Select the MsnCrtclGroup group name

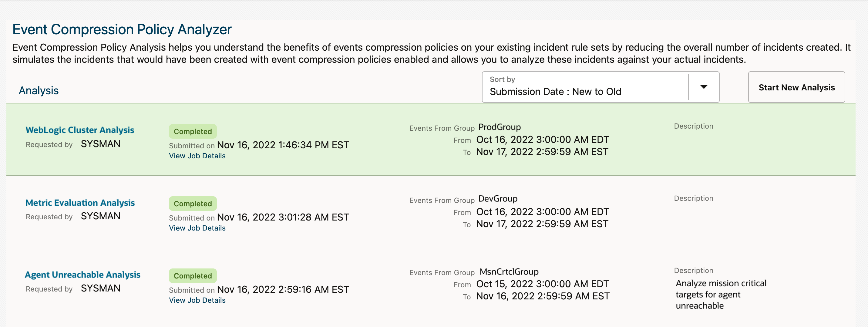(509, 272)
